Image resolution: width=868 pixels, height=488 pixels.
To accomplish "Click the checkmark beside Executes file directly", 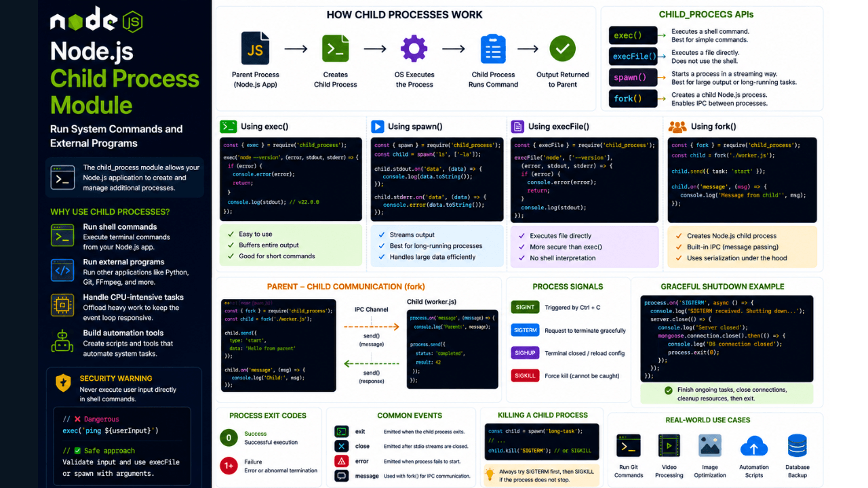I will [521, 236].
